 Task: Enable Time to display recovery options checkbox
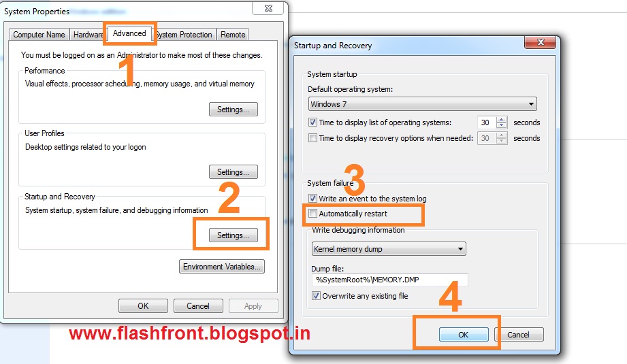coord(312,138)
